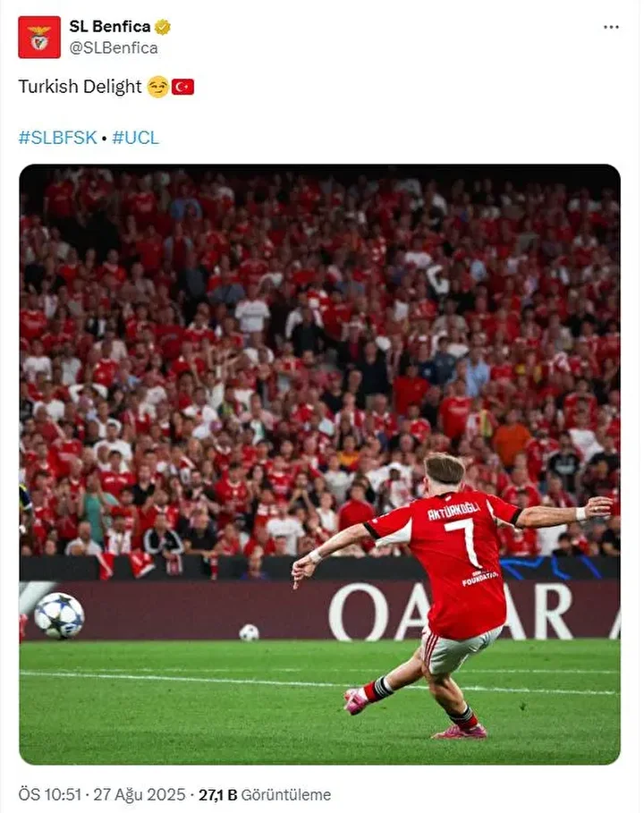The image size is (644, 813).
Task: Open the @SLBenfica handle link
Action: [114, 47]
